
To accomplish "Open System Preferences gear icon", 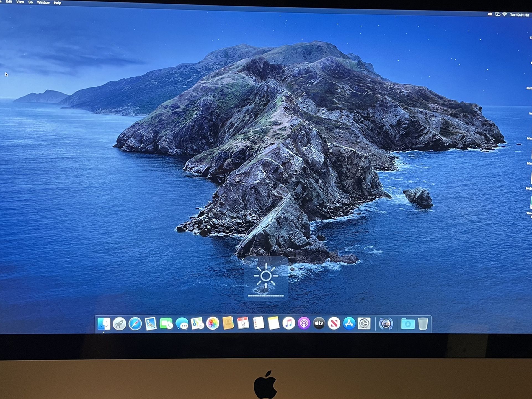I will tap(364, 323).
